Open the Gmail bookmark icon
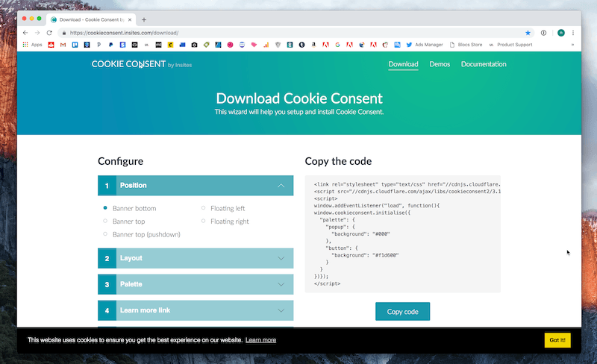 [63, 45]
